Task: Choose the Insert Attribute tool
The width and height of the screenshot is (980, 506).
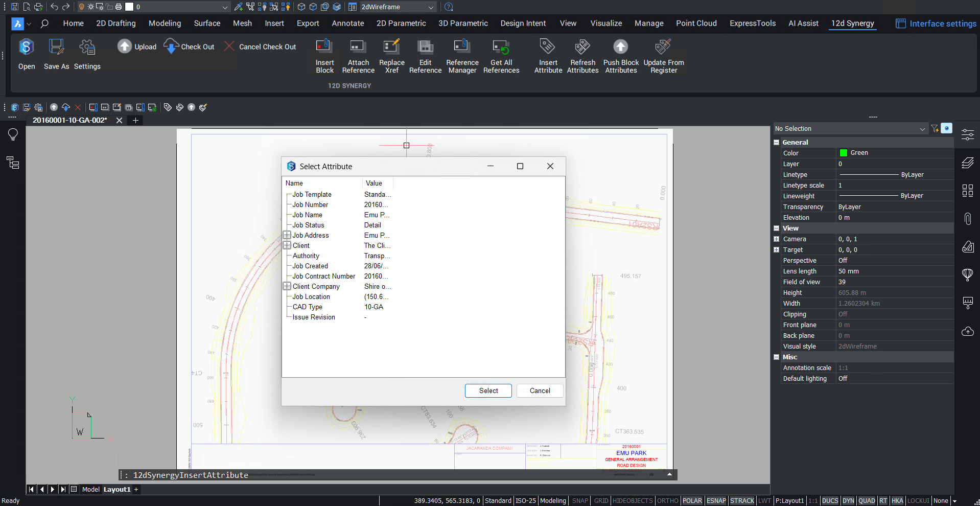Action: (548, 56)
